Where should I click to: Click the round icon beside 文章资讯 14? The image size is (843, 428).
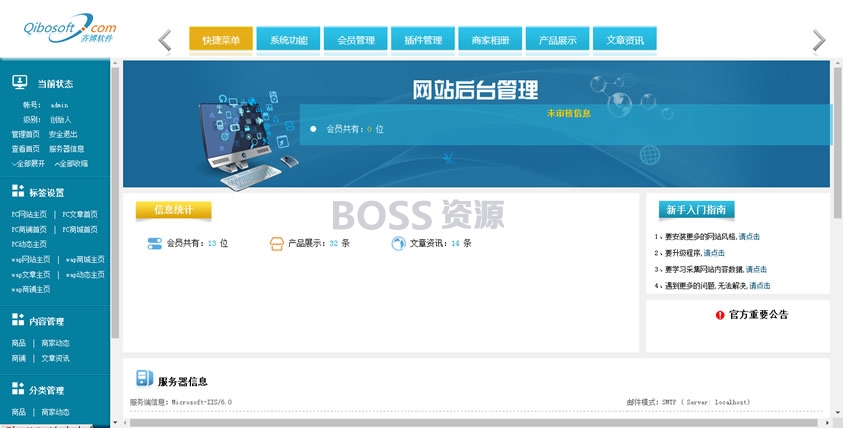point(398,244)
